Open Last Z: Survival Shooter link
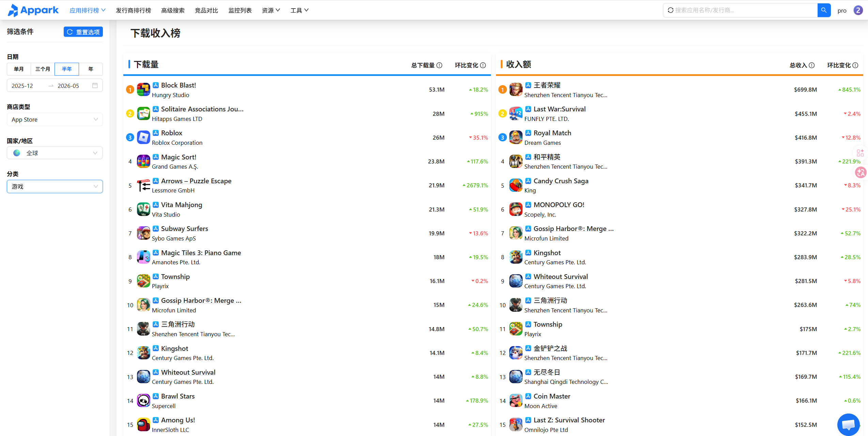 (x=569, y=420)
